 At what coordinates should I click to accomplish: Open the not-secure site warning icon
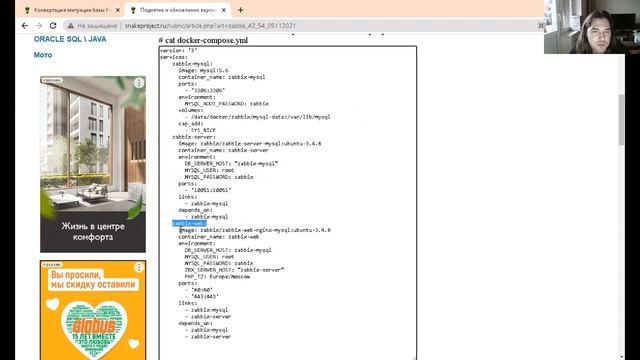[x=71, y=26]
